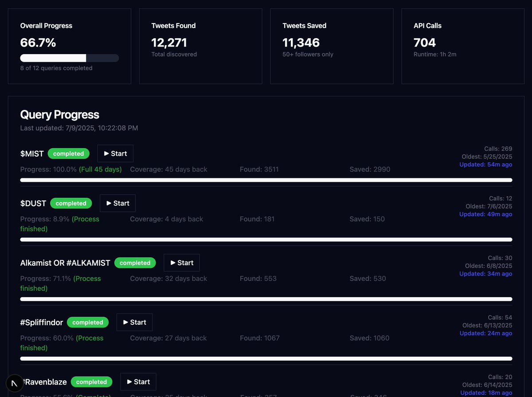Image resolution: width=532 pixels, height=397 pixels.
Task: Click the 'Coverage: 32 days back' text
Action: tap(168, 279)
